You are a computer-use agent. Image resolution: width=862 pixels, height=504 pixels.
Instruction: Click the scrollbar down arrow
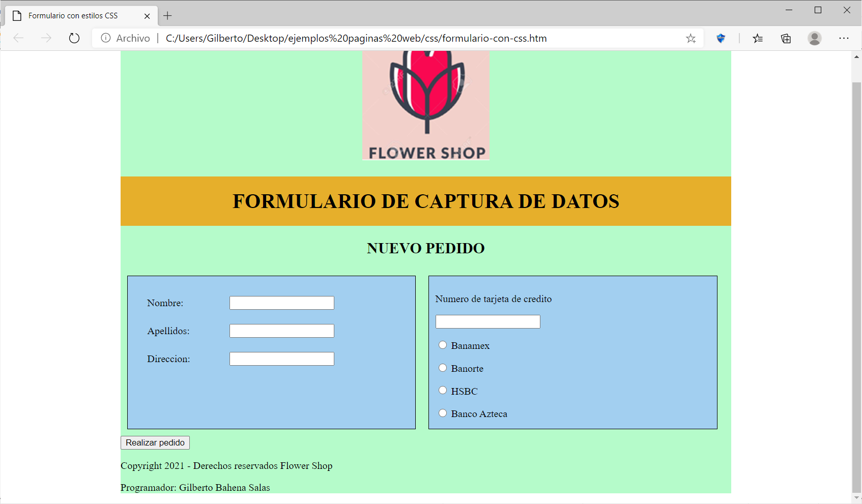pyautogui.click(x=857, y=497)
